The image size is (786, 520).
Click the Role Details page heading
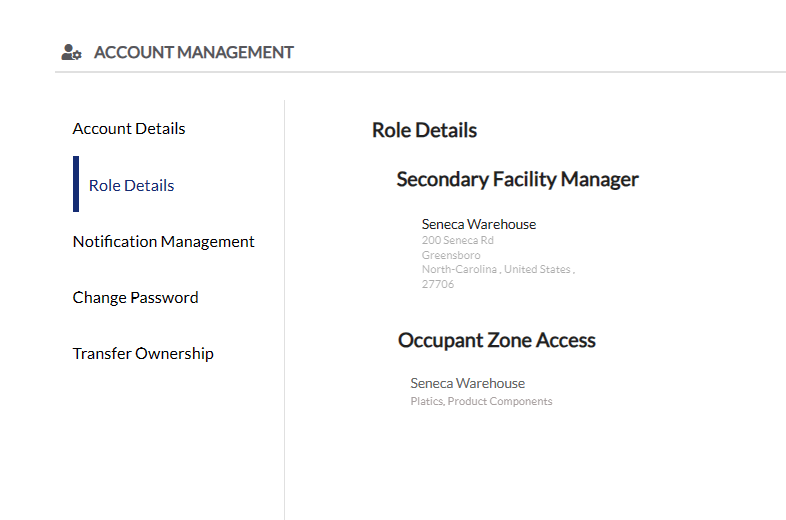click(x=424, y=130)
